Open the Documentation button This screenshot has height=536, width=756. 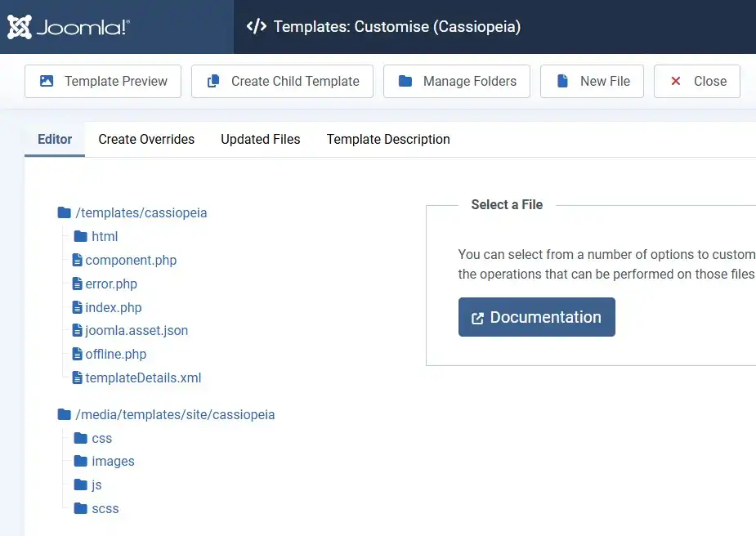point(537,317)
